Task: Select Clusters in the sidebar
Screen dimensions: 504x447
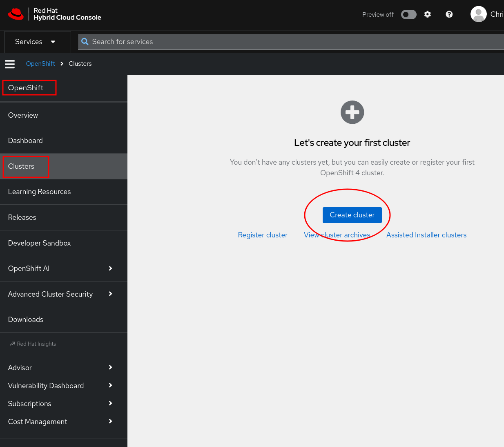Action: point(64,166)
